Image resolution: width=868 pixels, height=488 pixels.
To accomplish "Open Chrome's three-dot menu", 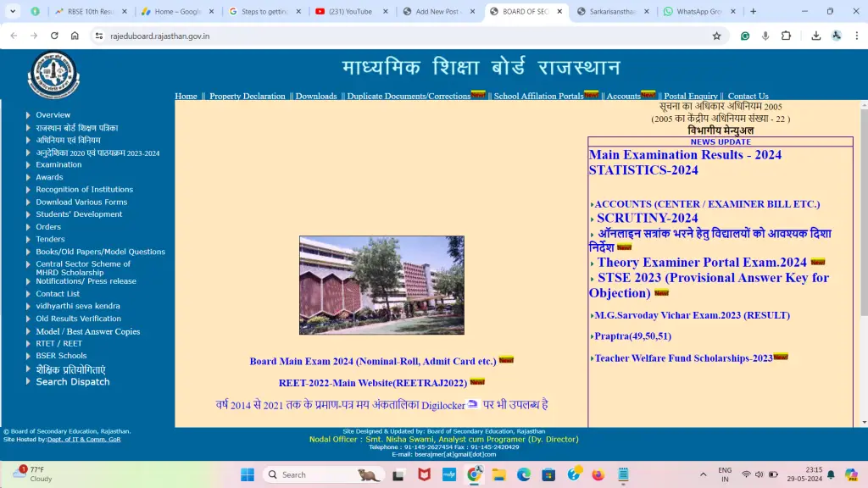I will (x=857, y=36).
